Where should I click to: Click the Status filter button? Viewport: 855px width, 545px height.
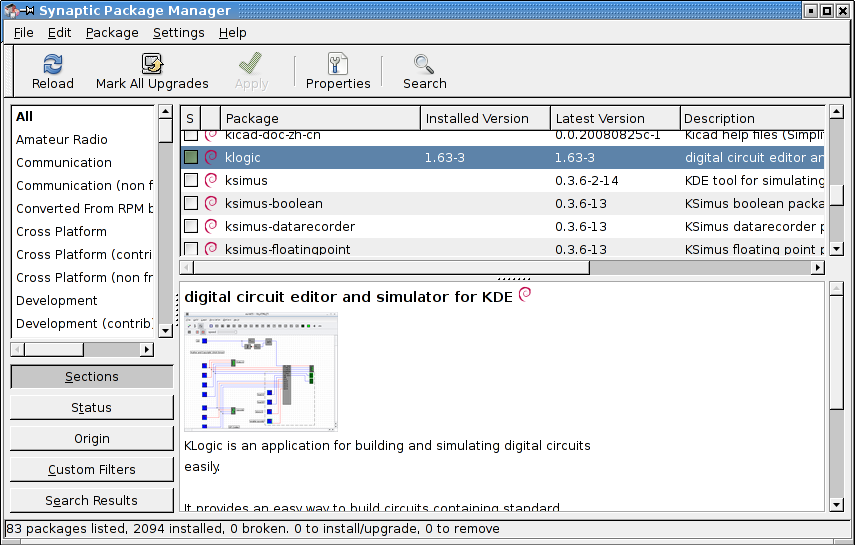coord(92,408)
